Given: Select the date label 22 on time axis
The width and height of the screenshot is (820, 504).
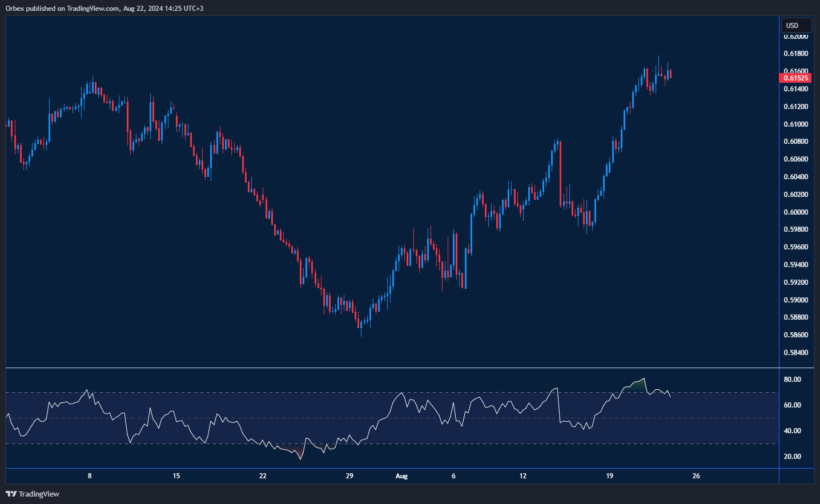Looking at the screenshot, I should [x=263, y=476].
